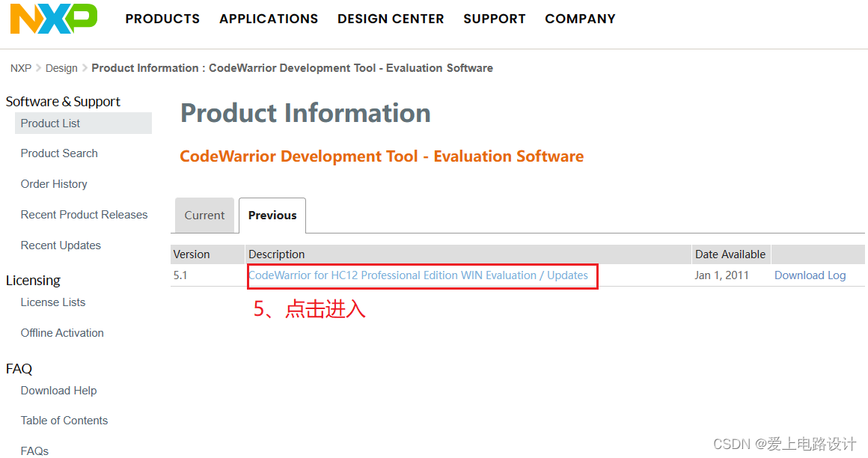Open Recent Updates link
This screenshot has width=868, height=458.
(61, 245)
